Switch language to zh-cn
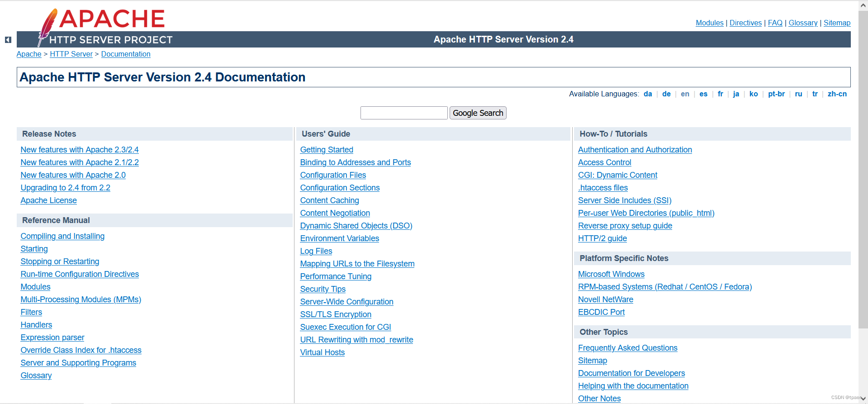This screenshot has width=868, height=404. coord(837,94)
